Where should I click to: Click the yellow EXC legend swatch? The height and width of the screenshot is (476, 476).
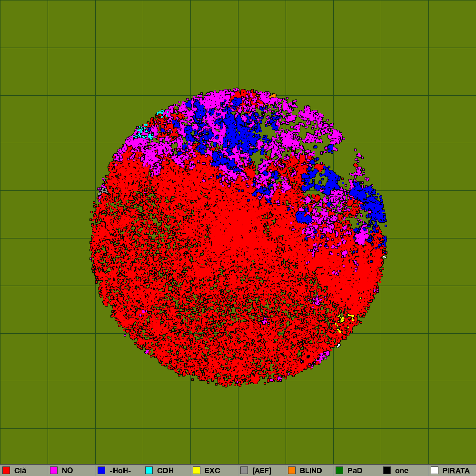pos(197,470)
